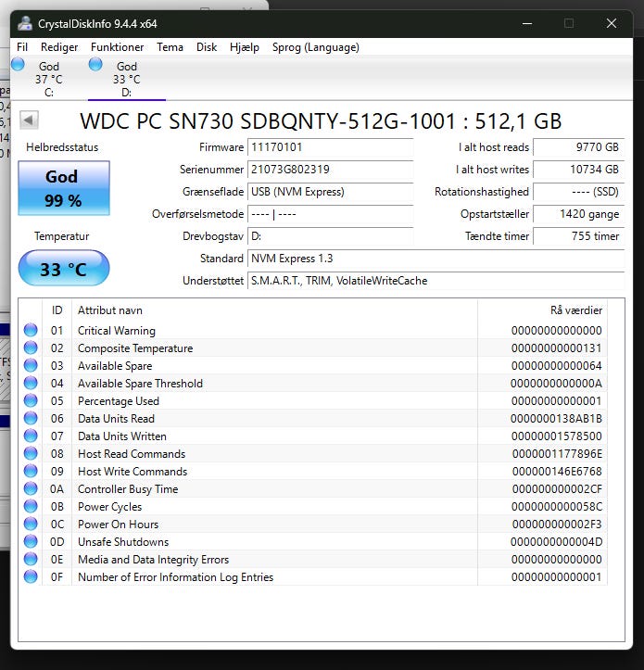Click the God 99 % health status button
This screenshot has height=670, width=644.
click(x=63, y=188)
